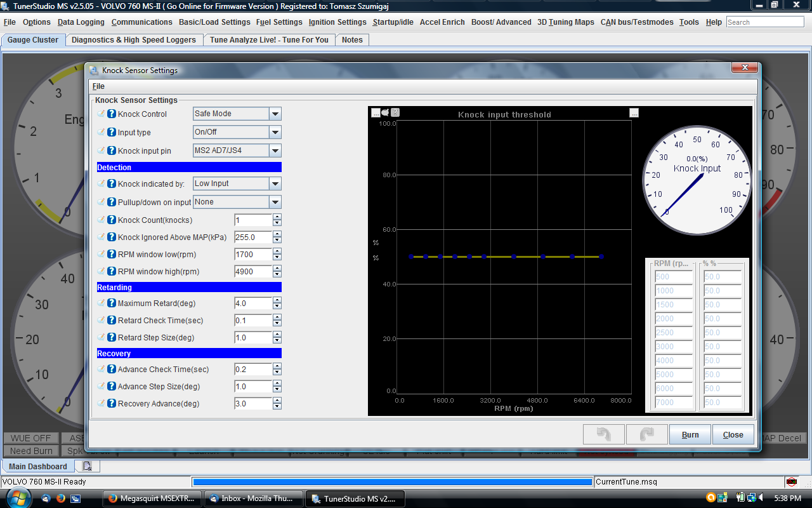Decrease Advance Step Size with down arrow

click(x=277, y=390)
